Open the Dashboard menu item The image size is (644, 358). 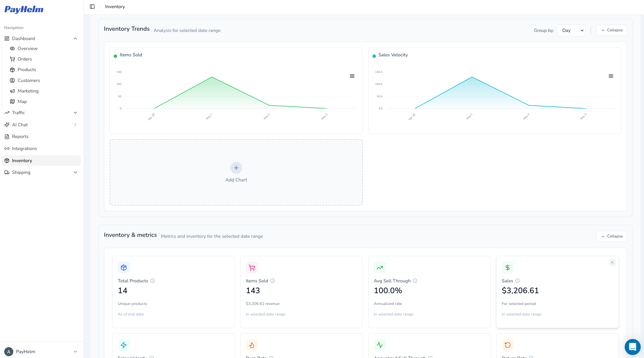41,39
